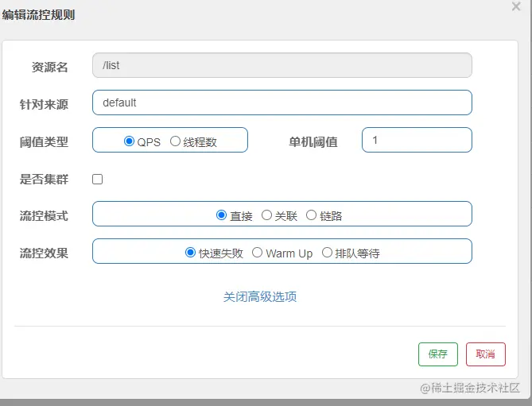This screenshot has height=406, width=532.
Task: Click the 流控效果 label
Action: click(x=44, y=253)
